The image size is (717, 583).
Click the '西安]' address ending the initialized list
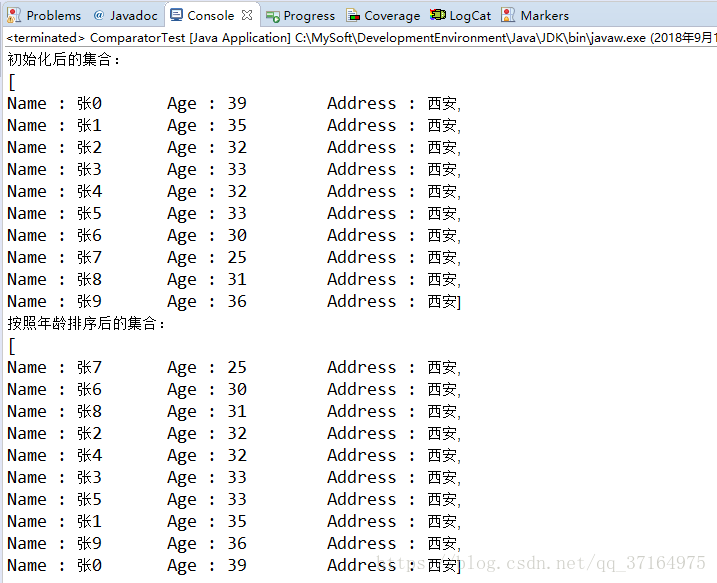[x=444, y=301]
